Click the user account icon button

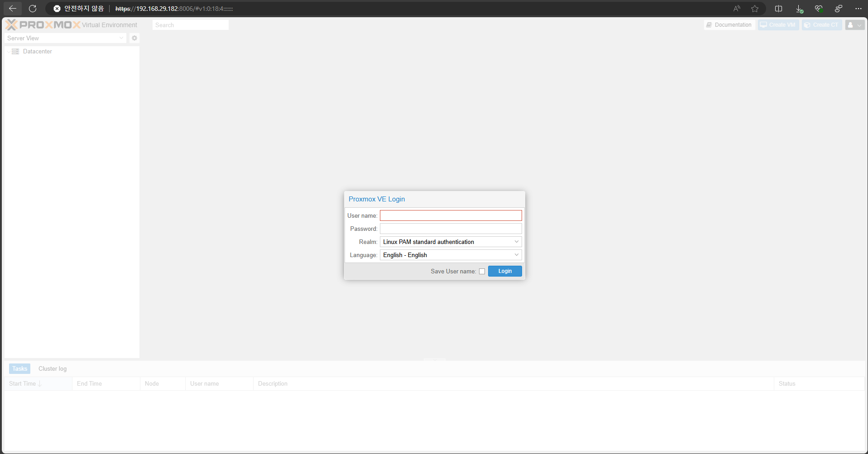coord(855,25)
